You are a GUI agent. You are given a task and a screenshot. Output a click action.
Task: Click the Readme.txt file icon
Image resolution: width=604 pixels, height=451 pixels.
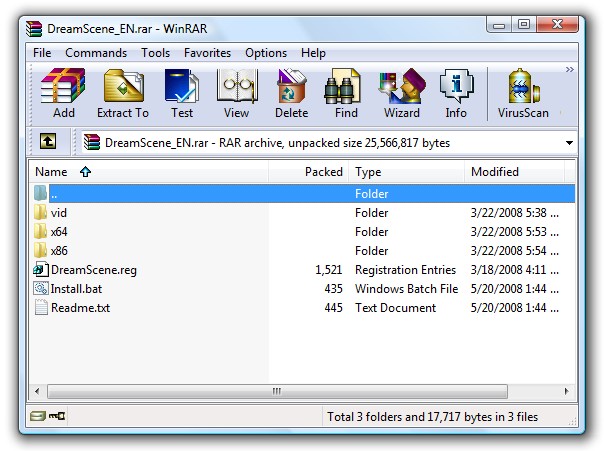coord(41,307)
